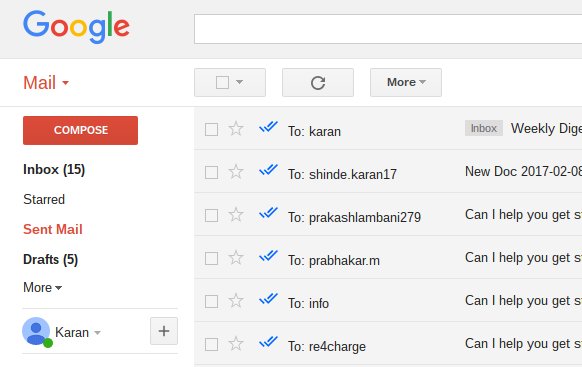This screenshot has height=367, width=582.
Task: Open email addressed To: prabhakar.m
Action: coord(334,260)
